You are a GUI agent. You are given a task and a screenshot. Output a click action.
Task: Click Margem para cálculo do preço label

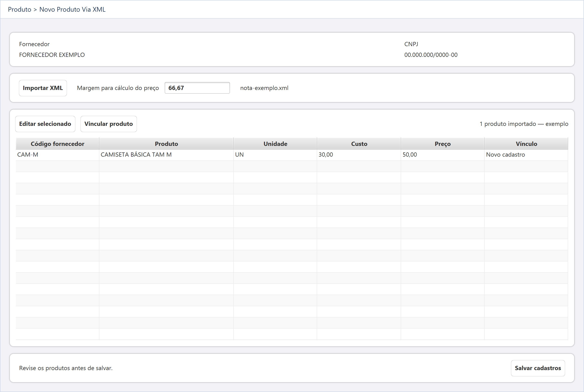click(118, 88)
